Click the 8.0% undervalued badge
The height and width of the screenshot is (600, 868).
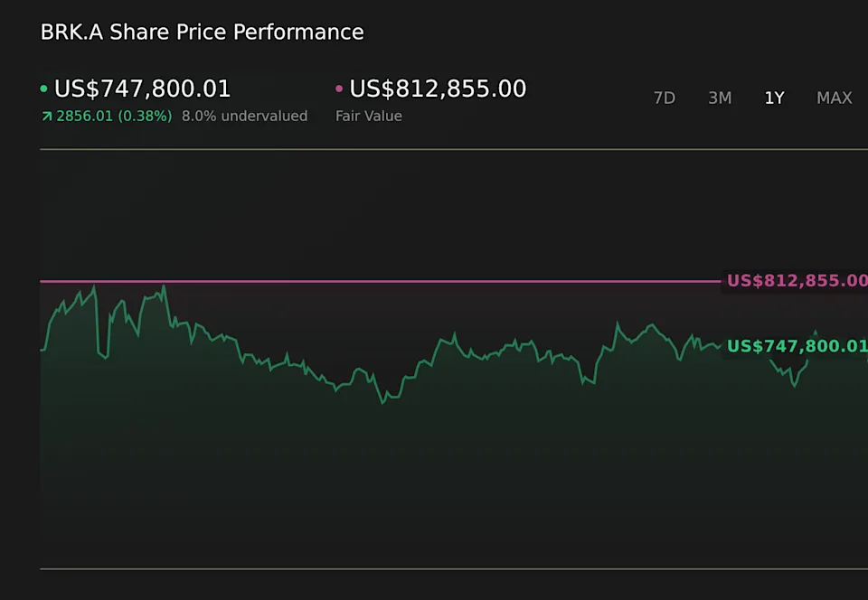(x=244, y=116)
